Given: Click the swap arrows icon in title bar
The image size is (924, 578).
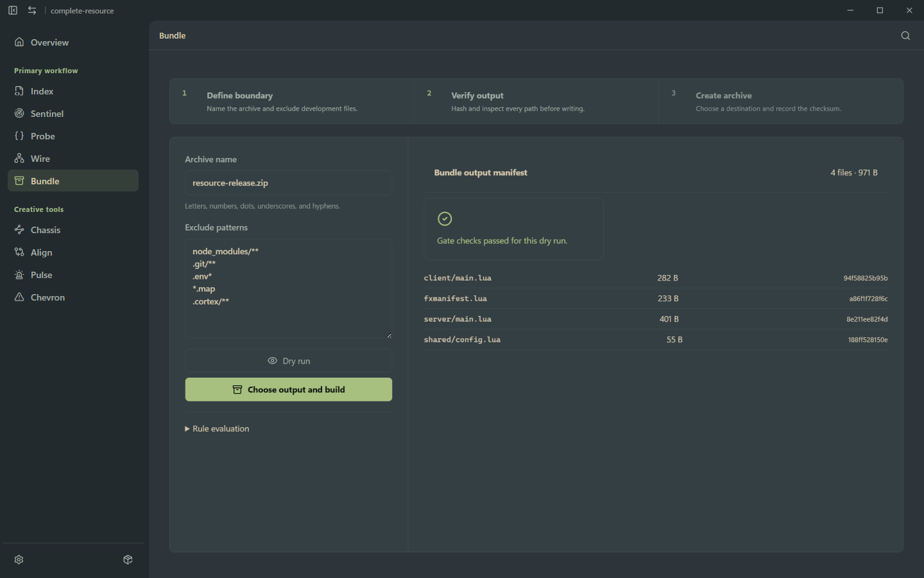Looking at the screenshot, I should point(32,10).
